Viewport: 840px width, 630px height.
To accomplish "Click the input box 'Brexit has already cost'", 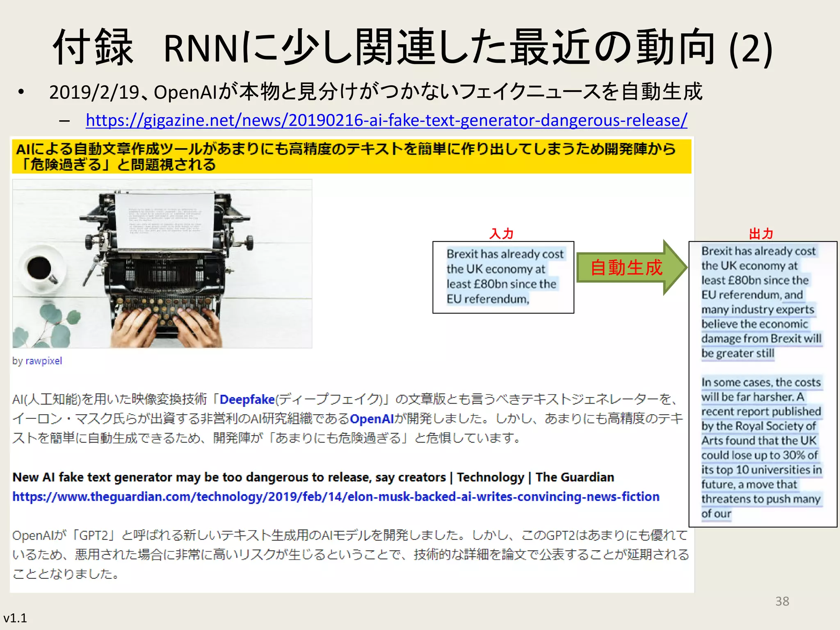I will (503, 277).
